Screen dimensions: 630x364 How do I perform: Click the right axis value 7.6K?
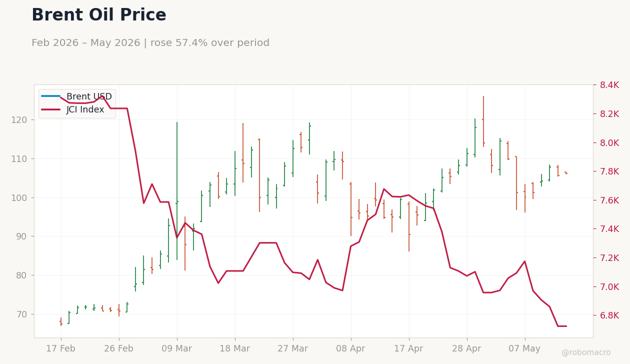point(609,200)
